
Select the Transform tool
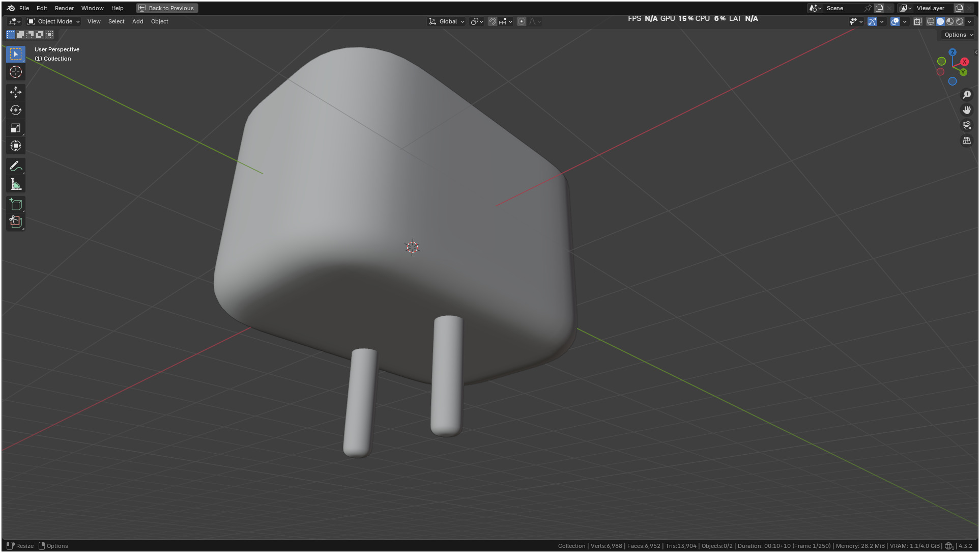pyautogui.click(x=16, y=146)
